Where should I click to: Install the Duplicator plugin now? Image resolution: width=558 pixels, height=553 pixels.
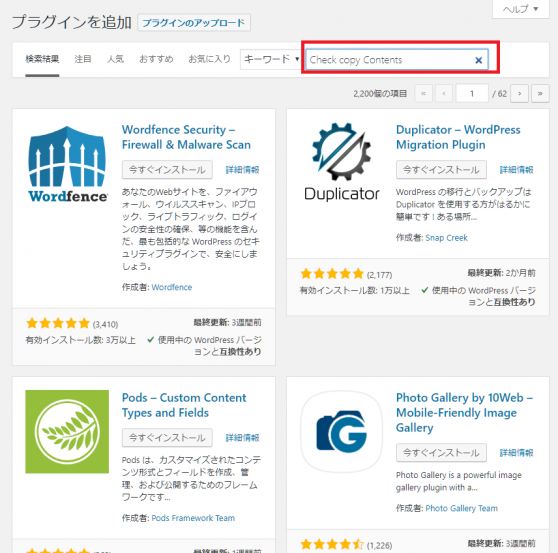click(441, 170)
